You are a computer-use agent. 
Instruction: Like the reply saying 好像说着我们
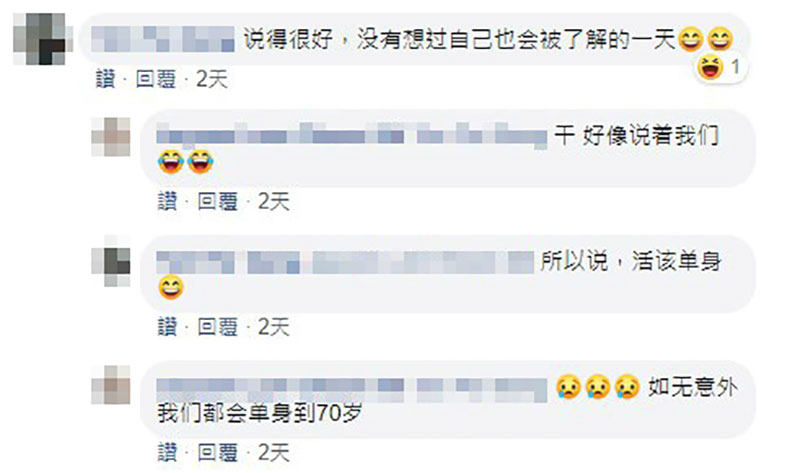click(x=167, y=201)
